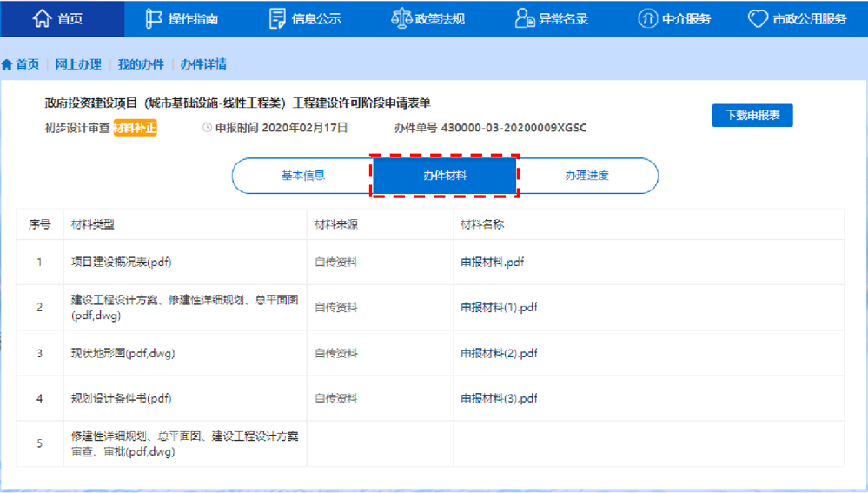The height and width of the screenshot is (493, 868).
Task: Open file 申报材料(2).pdf
Action: tap(499, 353)
